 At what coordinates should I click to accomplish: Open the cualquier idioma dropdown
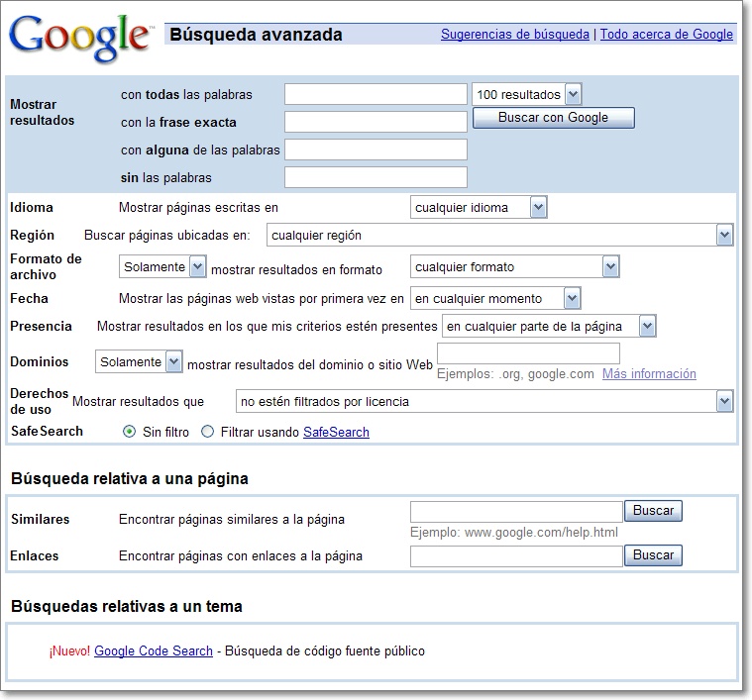click(x=479, y=208)
